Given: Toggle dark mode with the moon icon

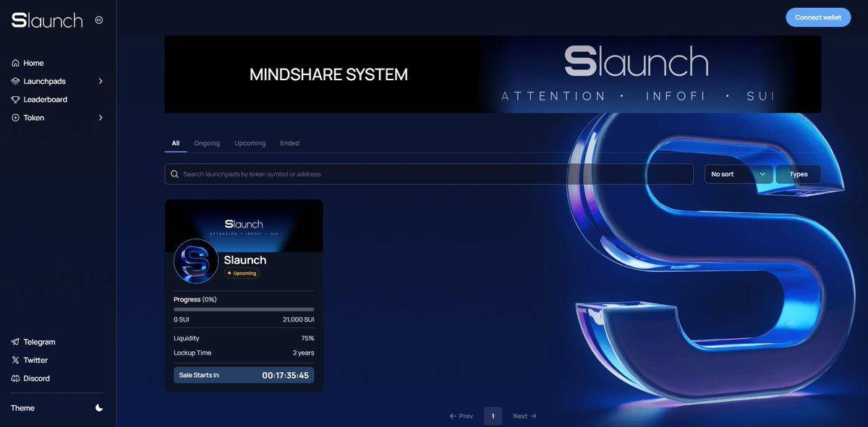Looking at the screenshot, I should coord(99,407).
